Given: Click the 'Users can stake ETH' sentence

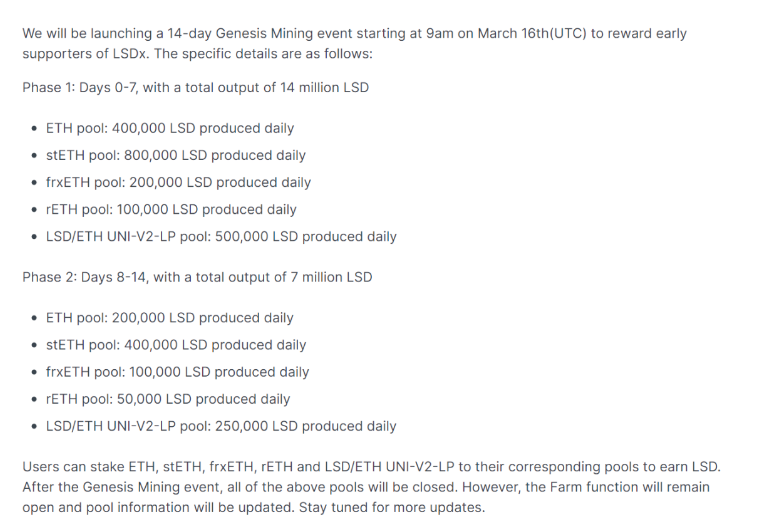Looking at the screenshot, I should pyautogui.click(x=372, y=467).
